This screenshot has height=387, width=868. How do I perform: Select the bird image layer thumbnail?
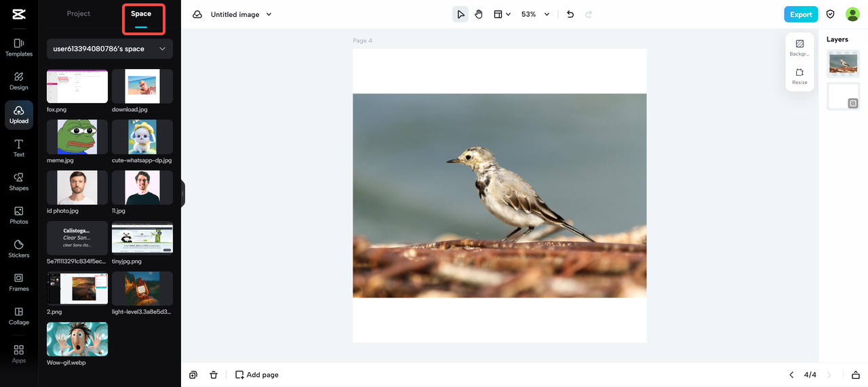843,64
